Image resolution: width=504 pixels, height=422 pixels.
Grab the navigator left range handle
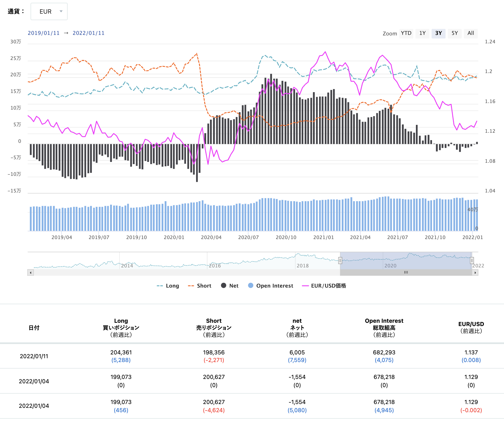(340, 261)
